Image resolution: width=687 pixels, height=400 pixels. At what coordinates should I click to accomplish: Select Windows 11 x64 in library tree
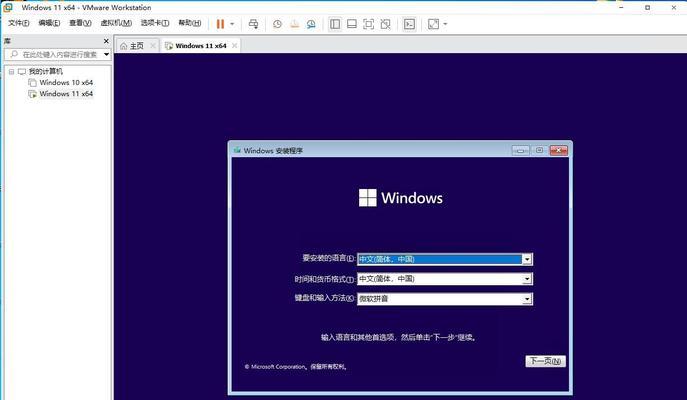[66, 94]
